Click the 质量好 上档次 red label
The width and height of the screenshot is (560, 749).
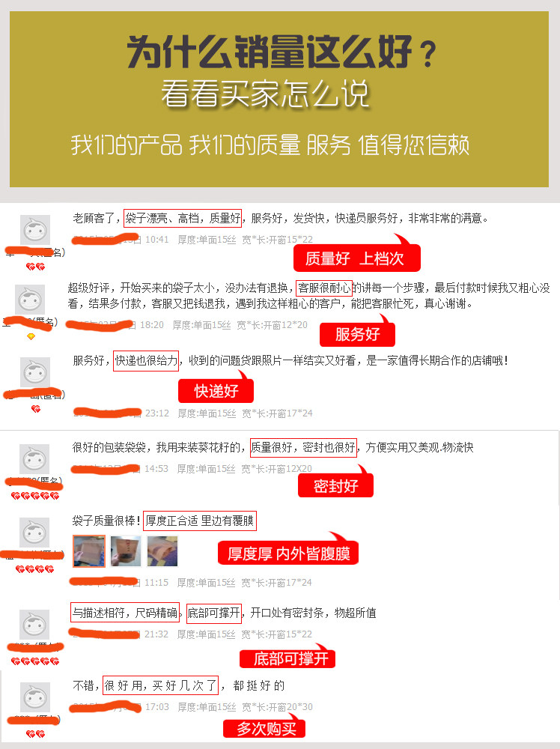(356, 258)
